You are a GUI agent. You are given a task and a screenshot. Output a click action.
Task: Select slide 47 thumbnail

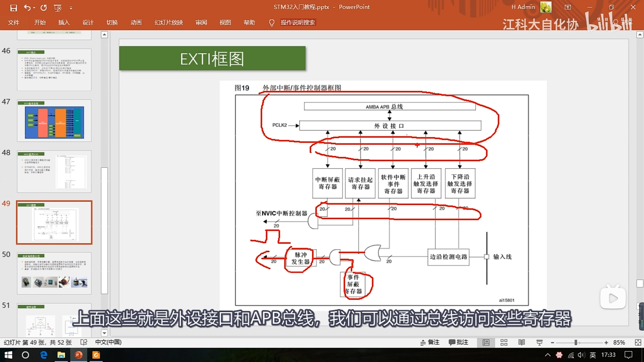coord(54,121)
